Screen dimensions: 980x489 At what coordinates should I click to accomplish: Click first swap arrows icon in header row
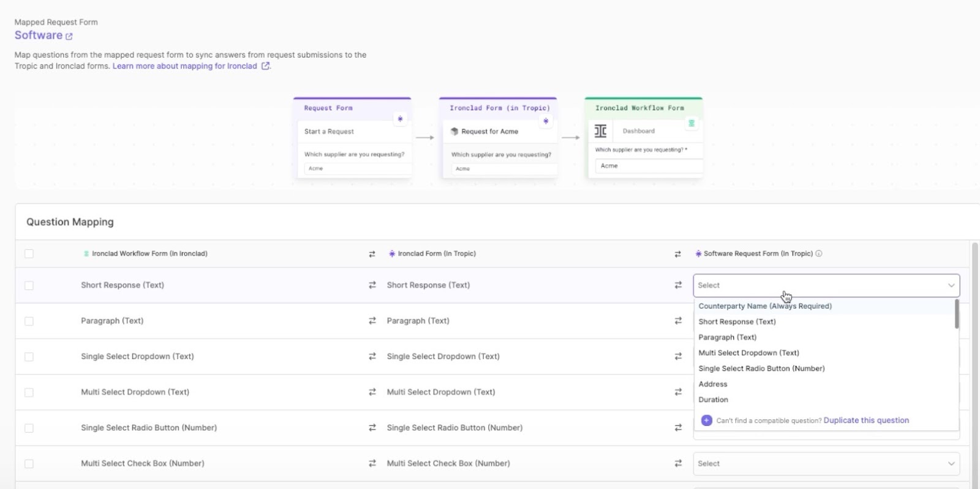pyautogui.click(x=372, y=254)
